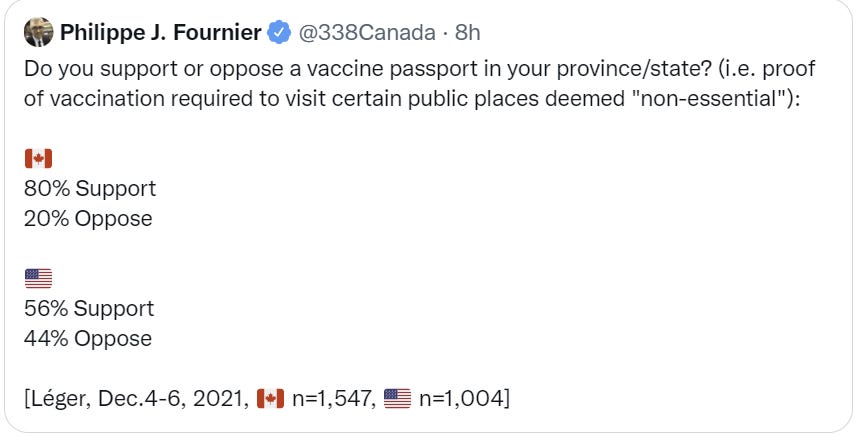The image size is (861, 437).
Task: Select the "56% Support" line
Action: tap(89, 308)
